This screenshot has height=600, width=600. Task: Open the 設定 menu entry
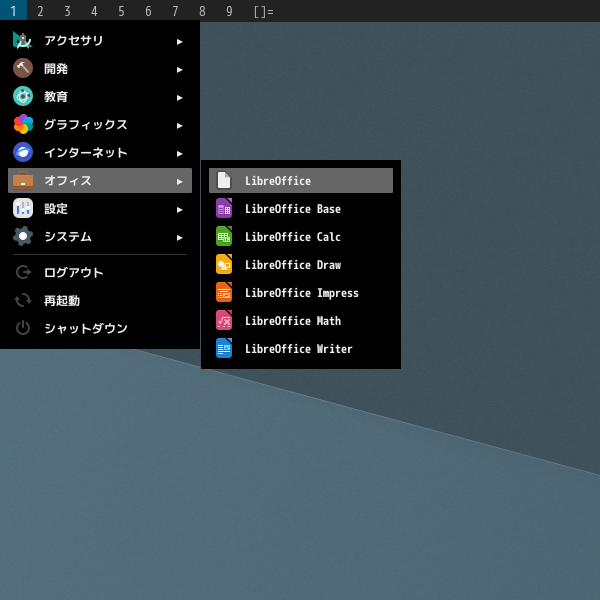pos(100,209)
